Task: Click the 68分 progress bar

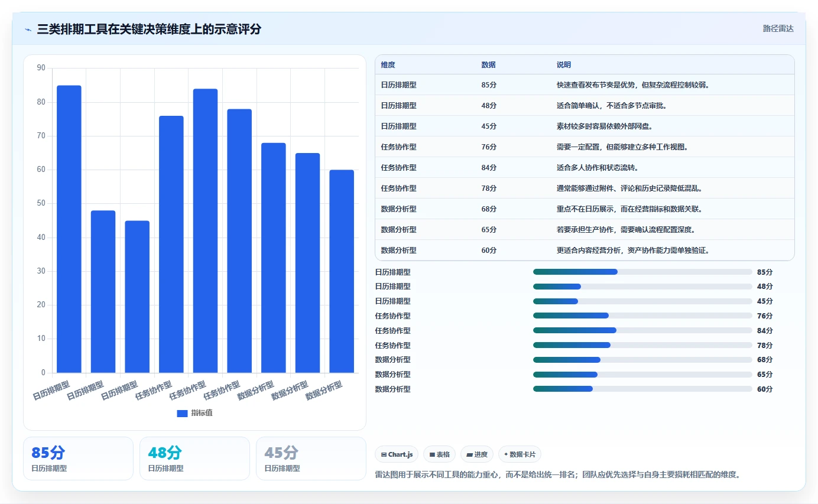Action: click(x=642, y=360)
